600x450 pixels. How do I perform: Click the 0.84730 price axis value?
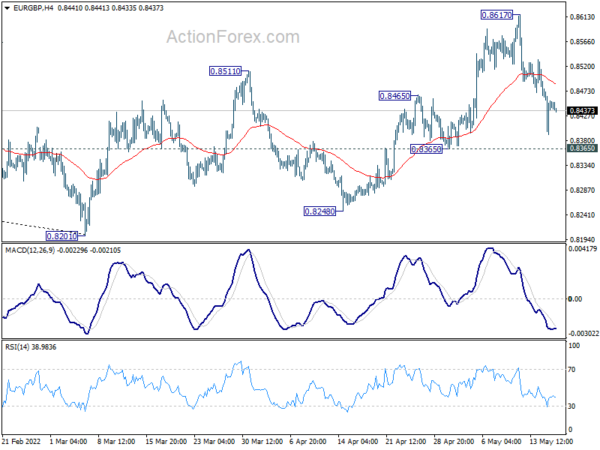click(582, 91)
